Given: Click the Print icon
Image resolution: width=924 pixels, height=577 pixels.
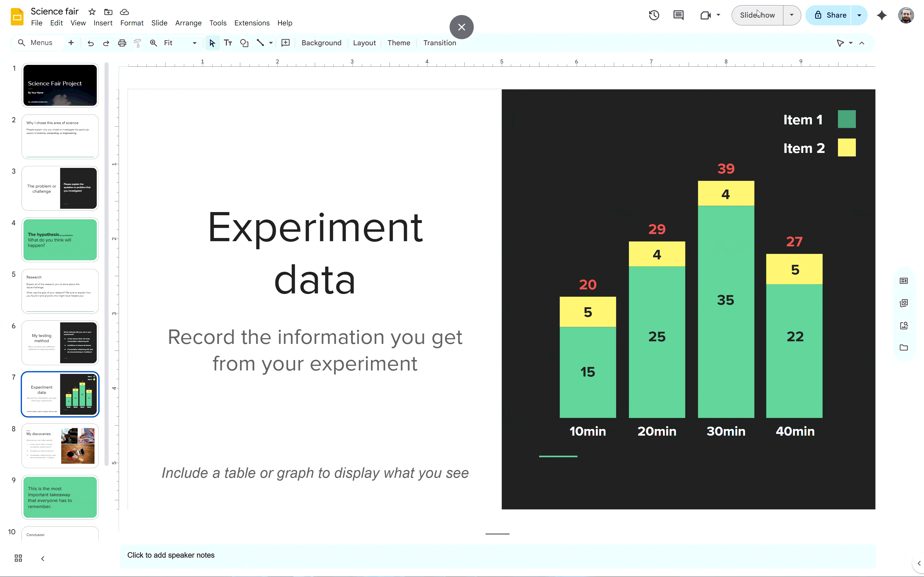Looking at the screenshot, I should pyautogui.click(x=122, y=43).
